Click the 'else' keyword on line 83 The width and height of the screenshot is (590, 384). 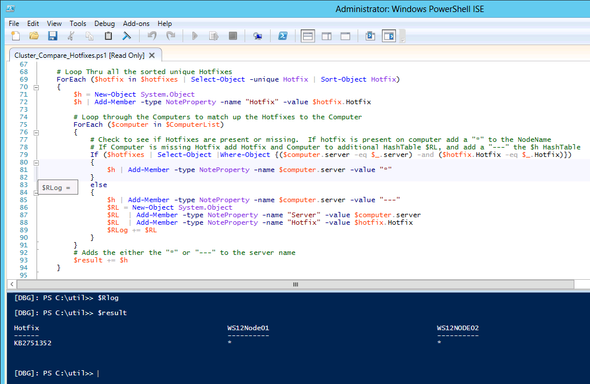[x=99, y=185]
